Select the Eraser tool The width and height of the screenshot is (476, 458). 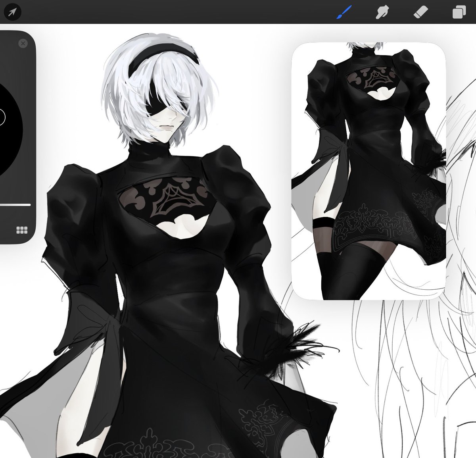click(x=420, y=12)
